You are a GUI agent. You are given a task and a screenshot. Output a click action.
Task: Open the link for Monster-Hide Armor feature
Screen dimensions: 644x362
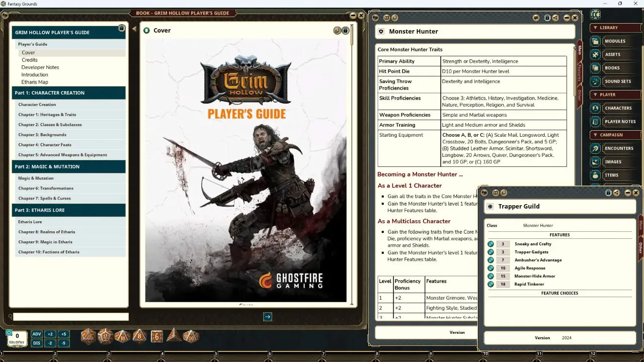(491, 276)
